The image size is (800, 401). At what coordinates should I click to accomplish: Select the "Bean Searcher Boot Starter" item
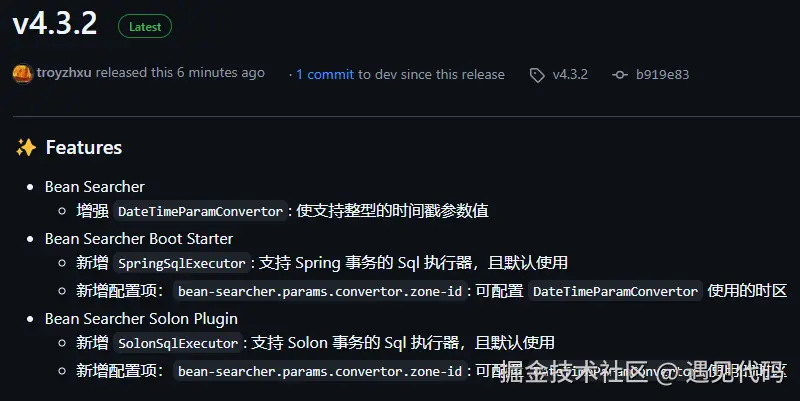(x=139, y=239)
